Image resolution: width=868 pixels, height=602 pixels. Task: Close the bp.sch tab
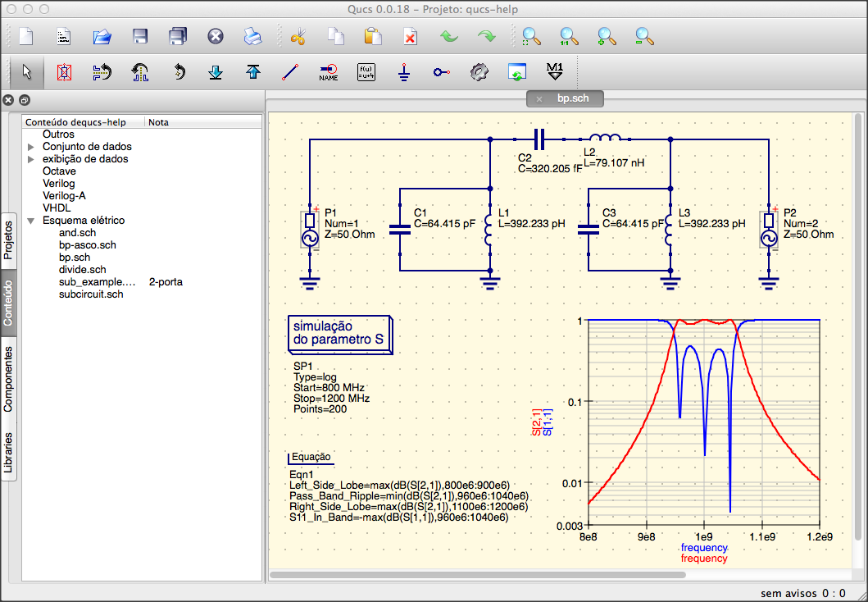click(539, 99)
